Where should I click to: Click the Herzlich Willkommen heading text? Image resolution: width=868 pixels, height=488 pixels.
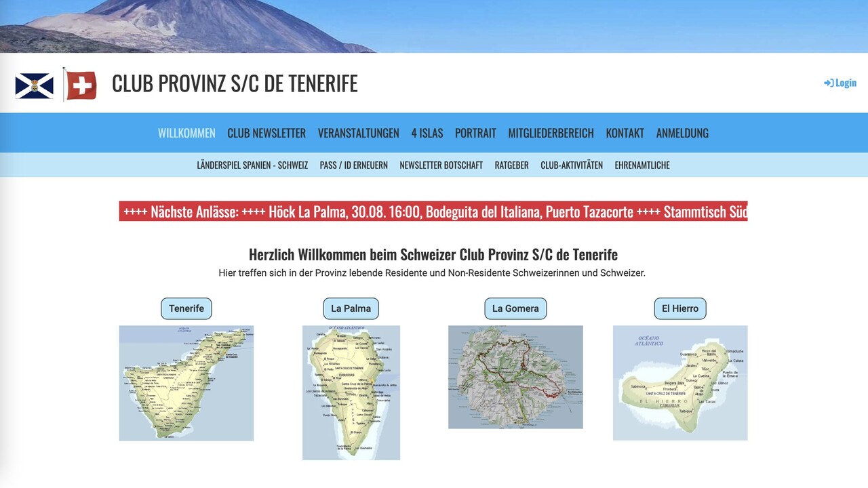pyautogui.click(x=433, y=255)
